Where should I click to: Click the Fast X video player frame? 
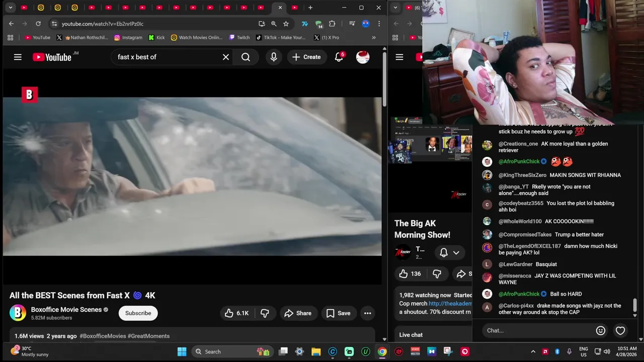pyautogui.click(x=192, y=176)
